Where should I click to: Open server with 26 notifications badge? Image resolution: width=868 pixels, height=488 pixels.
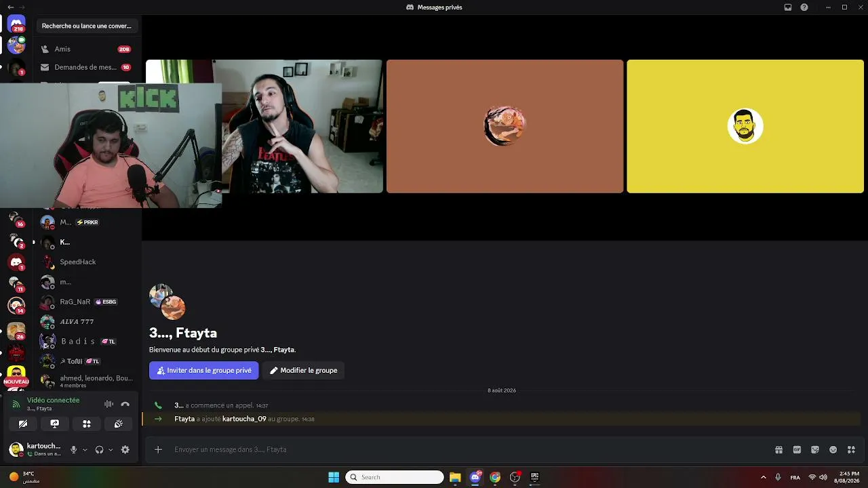[16, 331]
